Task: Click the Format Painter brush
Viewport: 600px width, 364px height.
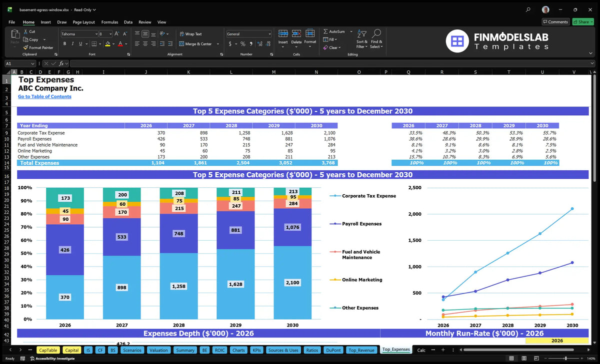Action: tap(25, 47)
